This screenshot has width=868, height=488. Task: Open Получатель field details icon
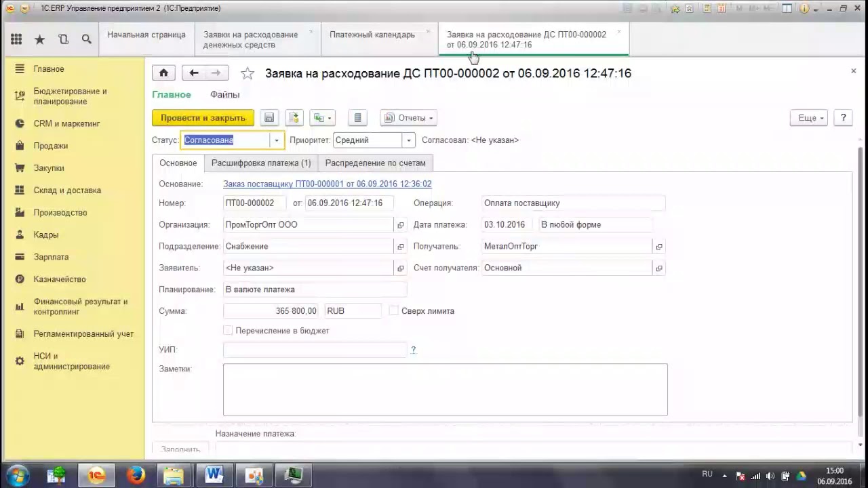pyautogui.click(x=658, y=247)
